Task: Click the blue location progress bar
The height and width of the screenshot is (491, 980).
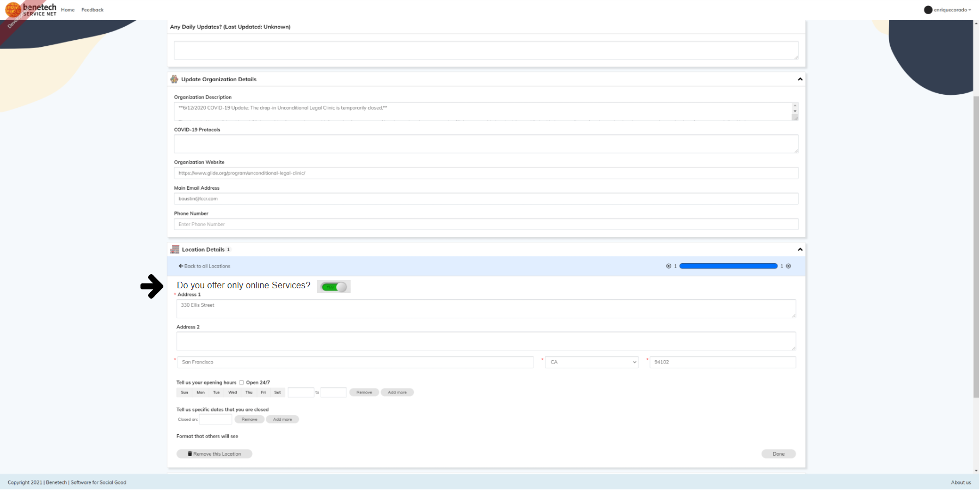Action: pos(728,266)
